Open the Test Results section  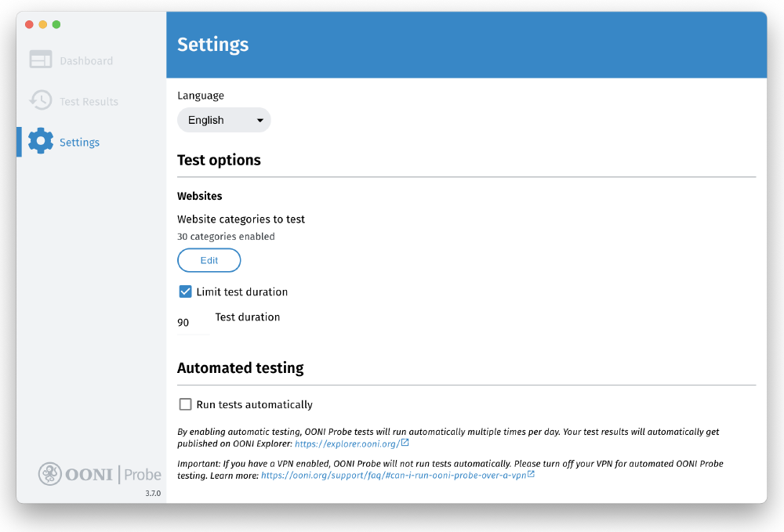click(x=89, y=100)
